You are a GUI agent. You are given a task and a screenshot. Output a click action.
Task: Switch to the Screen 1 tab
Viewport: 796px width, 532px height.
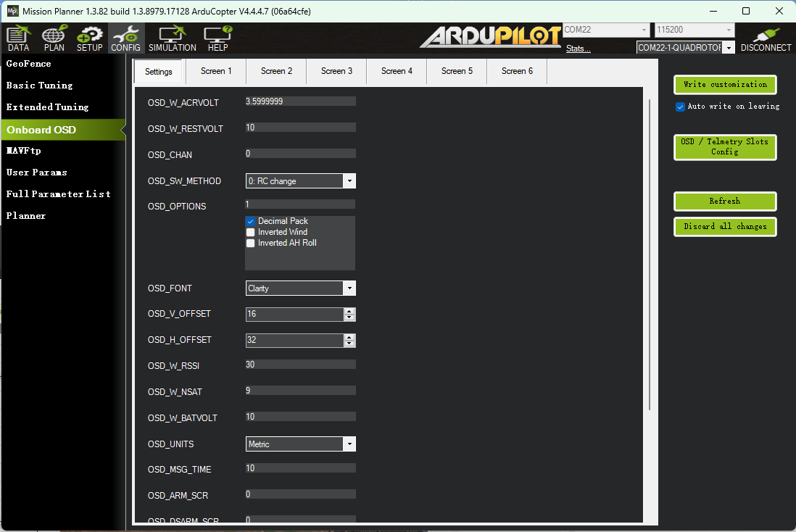click(216, 71)
